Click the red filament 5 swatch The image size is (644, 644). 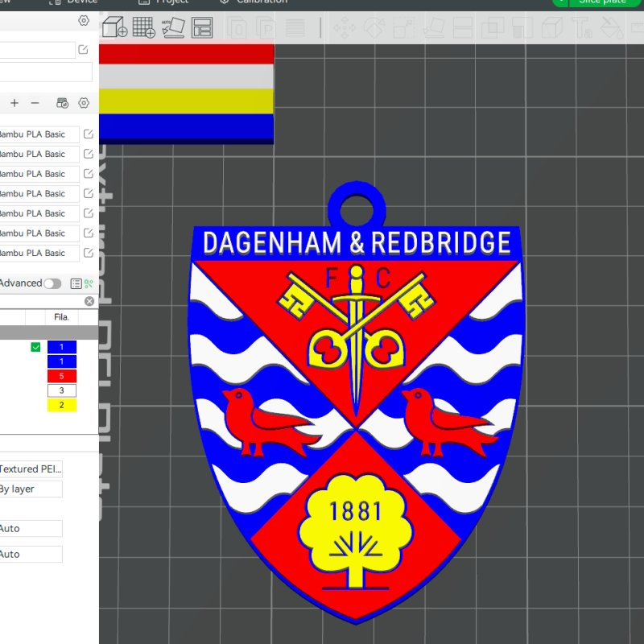point(62,376)
